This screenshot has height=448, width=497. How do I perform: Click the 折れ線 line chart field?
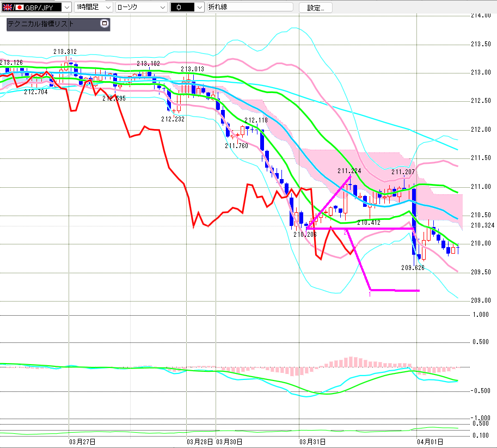click(248, 7)
